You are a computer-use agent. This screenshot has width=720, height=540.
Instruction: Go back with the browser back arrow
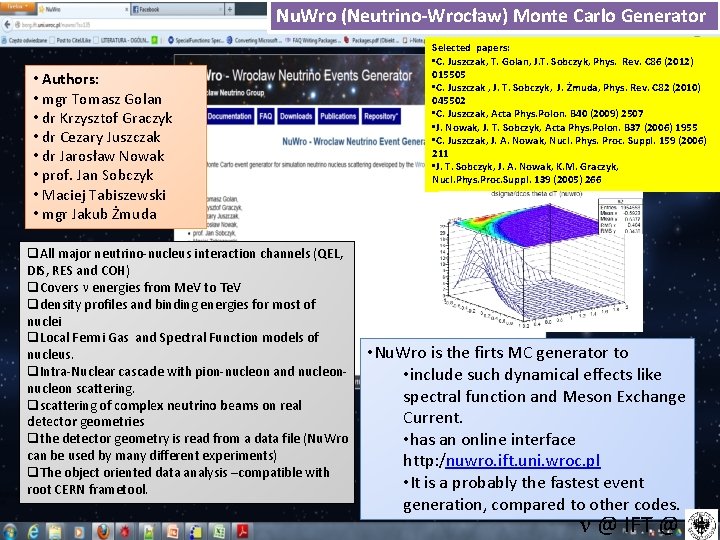(7, 25)
